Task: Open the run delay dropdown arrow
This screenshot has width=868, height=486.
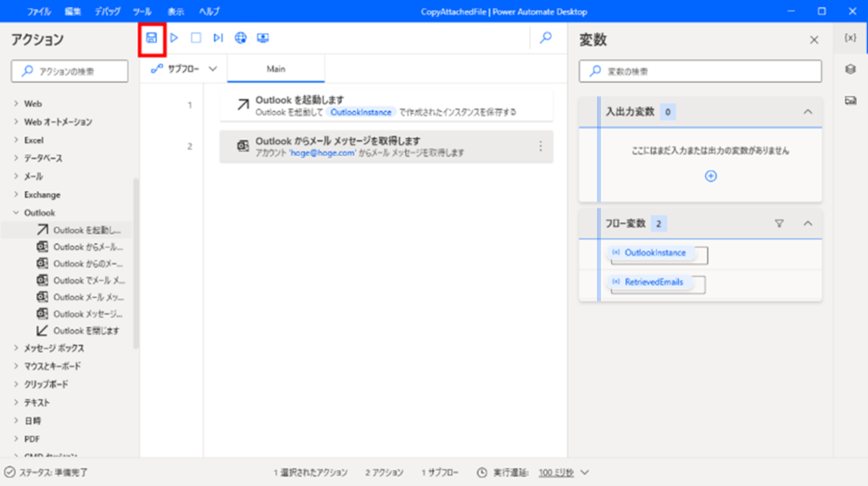Action: tap(585, 472)
